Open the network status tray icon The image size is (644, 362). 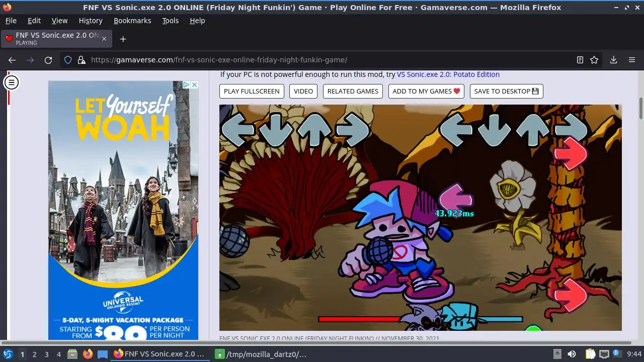click(x=604, y=354)
